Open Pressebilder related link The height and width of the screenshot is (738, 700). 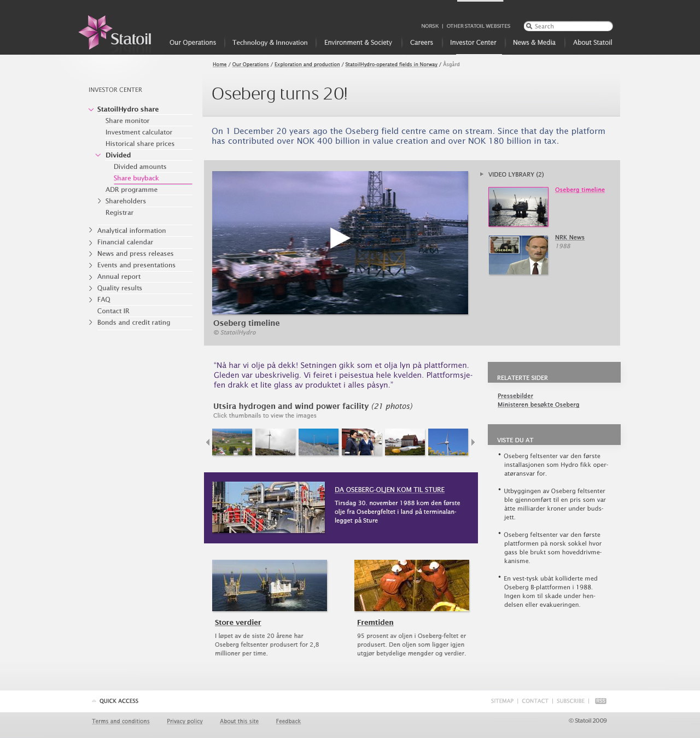pos(515,396)
